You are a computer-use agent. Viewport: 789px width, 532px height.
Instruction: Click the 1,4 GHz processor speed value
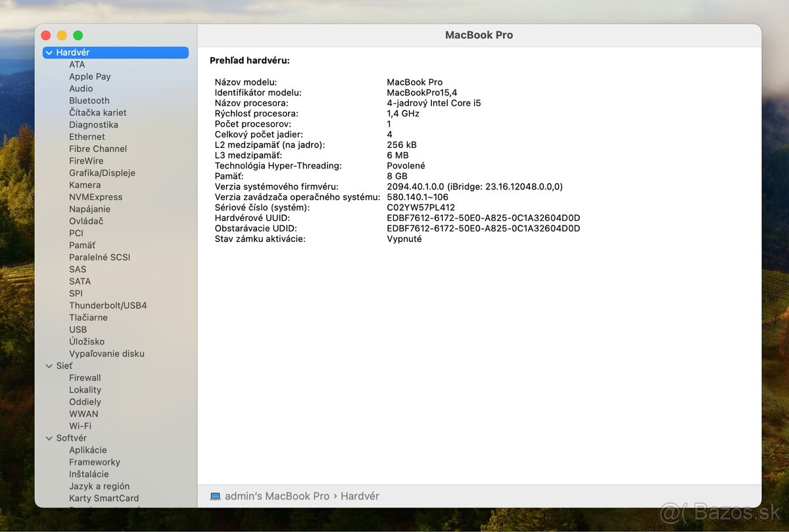(403, 114)
